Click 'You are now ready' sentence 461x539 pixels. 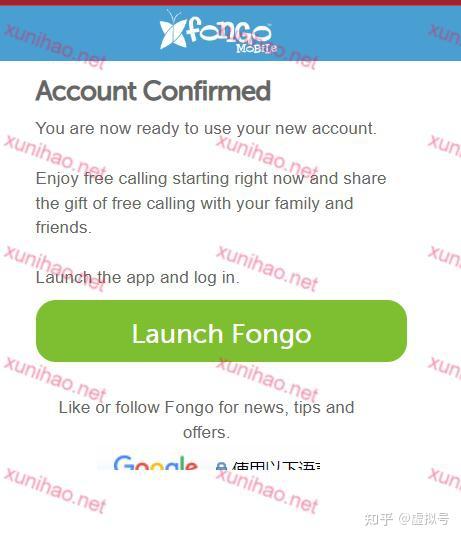click(x=206, y=129)
